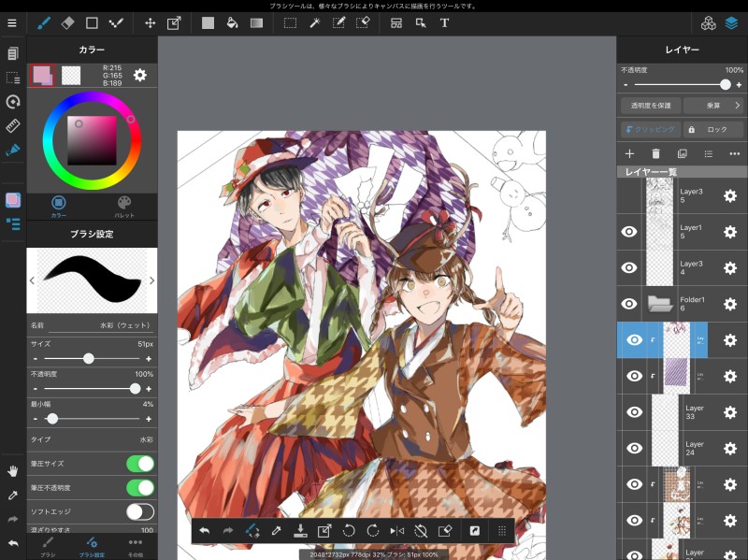Viewport: 748px width, 560px height.
Task: Open layer more options (three dots)
Action: point(735,153)
